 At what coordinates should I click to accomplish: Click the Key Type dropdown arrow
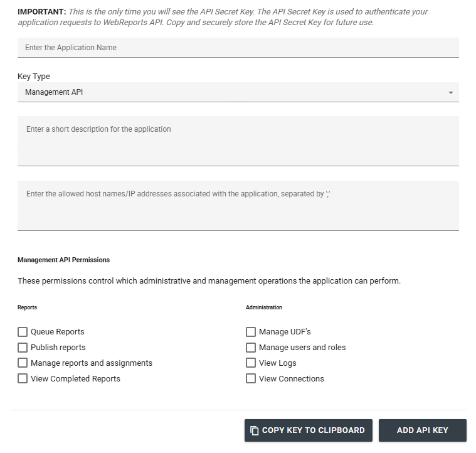pos(451,92)
